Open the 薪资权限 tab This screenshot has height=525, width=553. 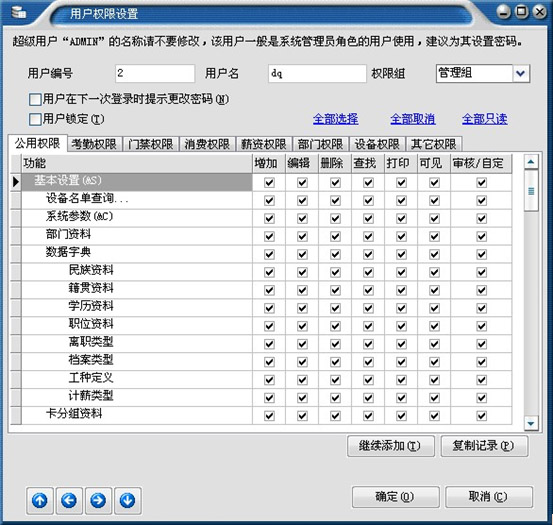click(x=264, y=144)
